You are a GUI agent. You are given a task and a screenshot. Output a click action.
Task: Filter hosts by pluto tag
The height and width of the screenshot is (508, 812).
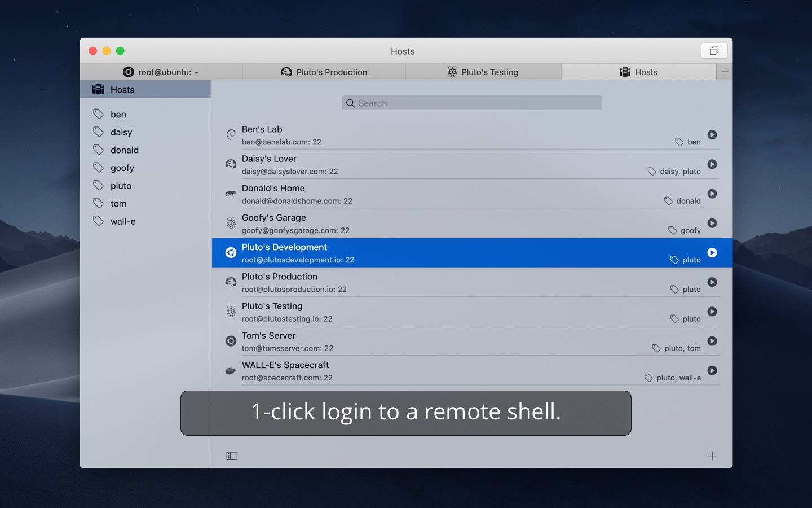point(121,186)
